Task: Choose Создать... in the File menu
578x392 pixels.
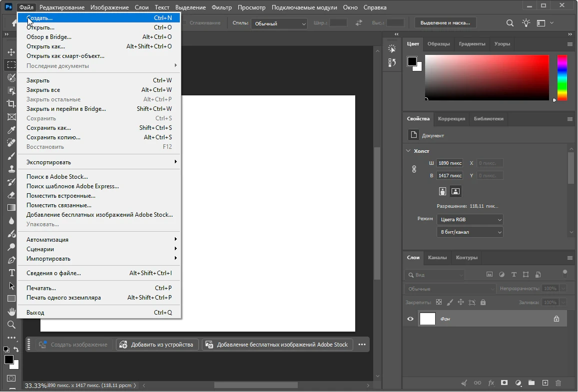Action: [99, 17]
